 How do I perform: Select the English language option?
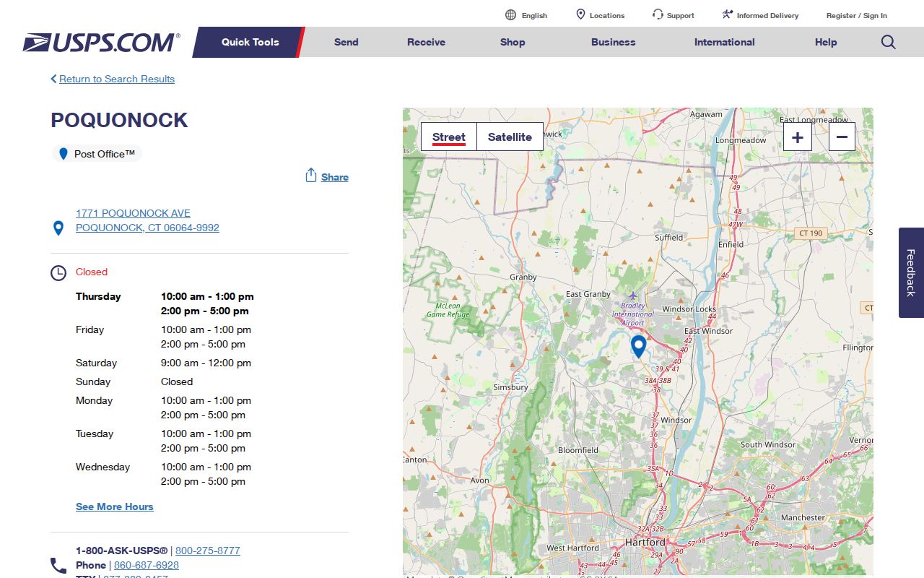(x=534, y=15)
